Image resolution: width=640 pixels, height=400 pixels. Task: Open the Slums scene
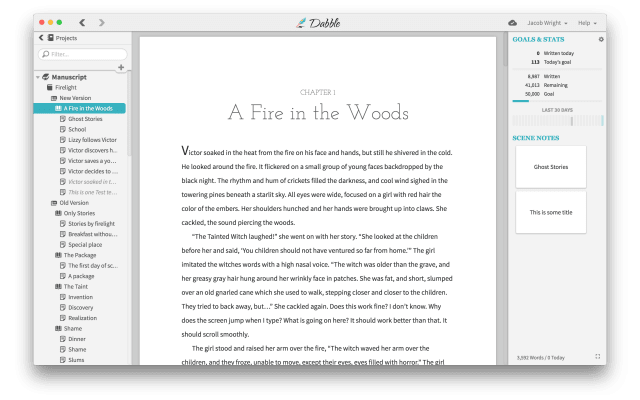(76, 360)
